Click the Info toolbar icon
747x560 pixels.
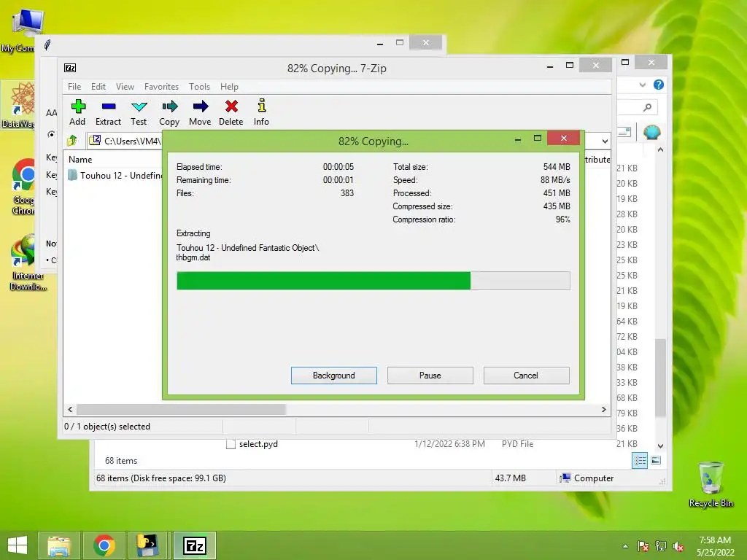(261, 112)
